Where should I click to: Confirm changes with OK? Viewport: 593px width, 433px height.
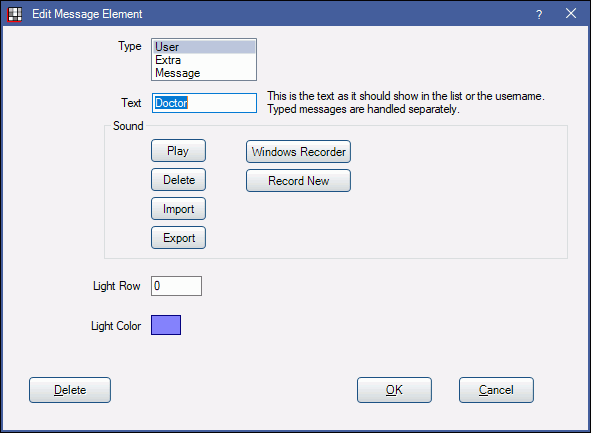pos(394,390)
